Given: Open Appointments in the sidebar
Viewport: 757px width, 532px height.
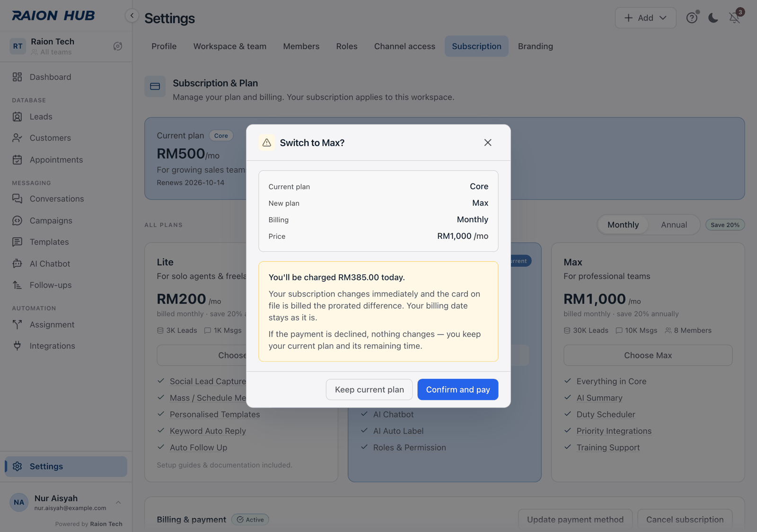Looking at the screenshot, I should [66, 160].
